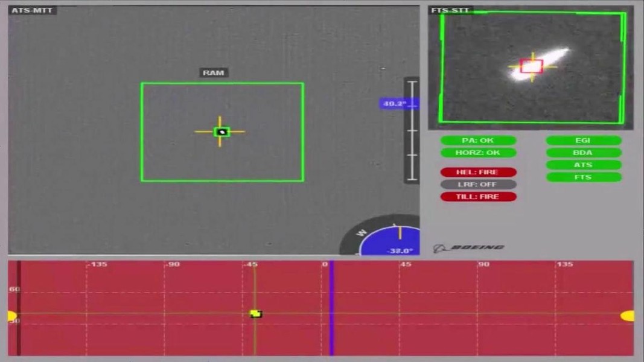Click the yellow half-circle at map's left edge

click(x=12, y=316)
